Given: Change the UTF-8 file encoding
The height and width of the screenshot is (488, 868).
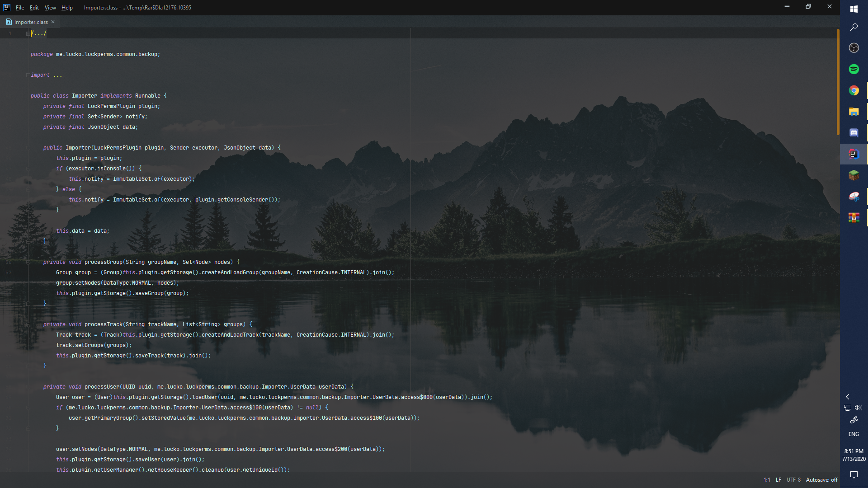Looking at the screenshot, I should (793, 480).
